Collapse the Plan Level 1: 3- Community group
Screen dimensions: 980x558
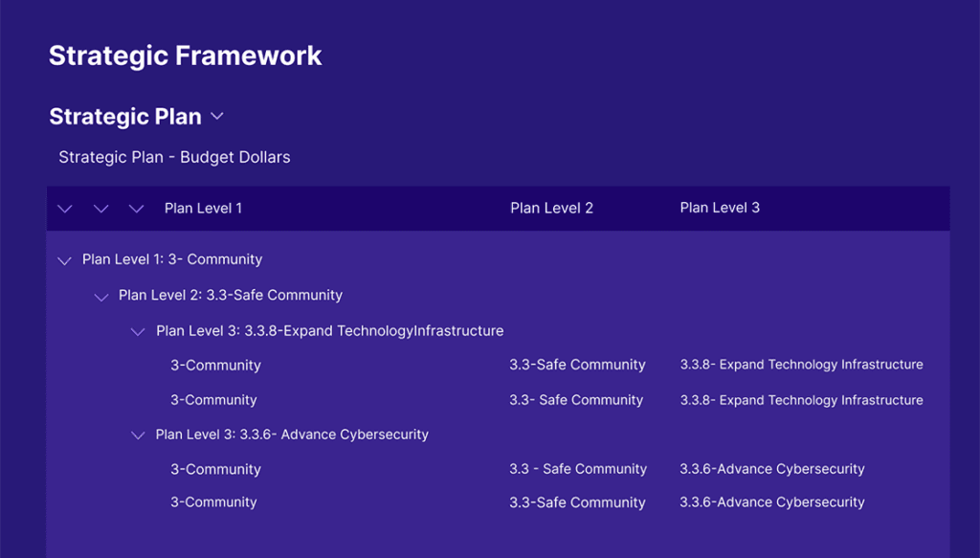65,260
